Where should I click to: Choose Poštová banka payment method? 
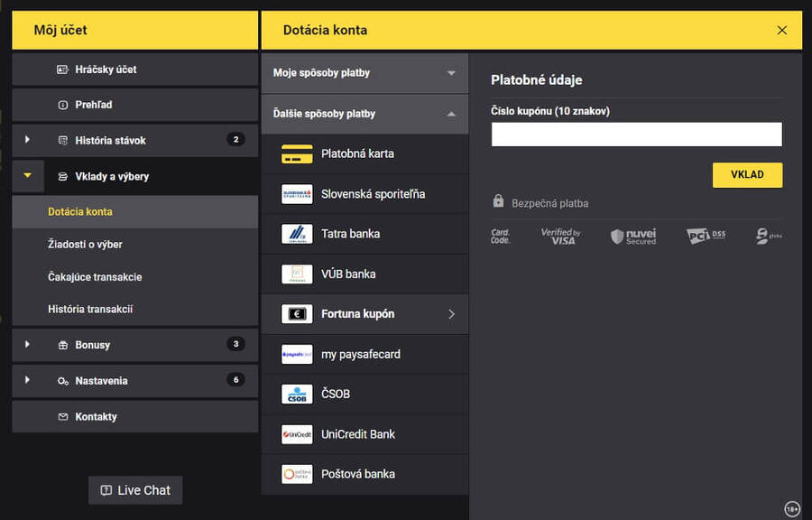[364, 474]
